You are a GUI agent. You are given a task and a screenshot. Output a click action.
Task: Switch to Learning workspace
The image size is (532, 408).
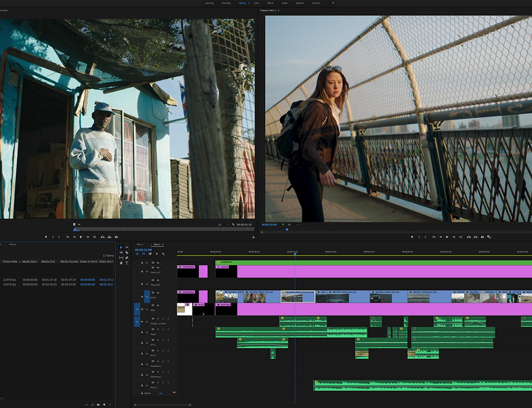pos(209,3)
